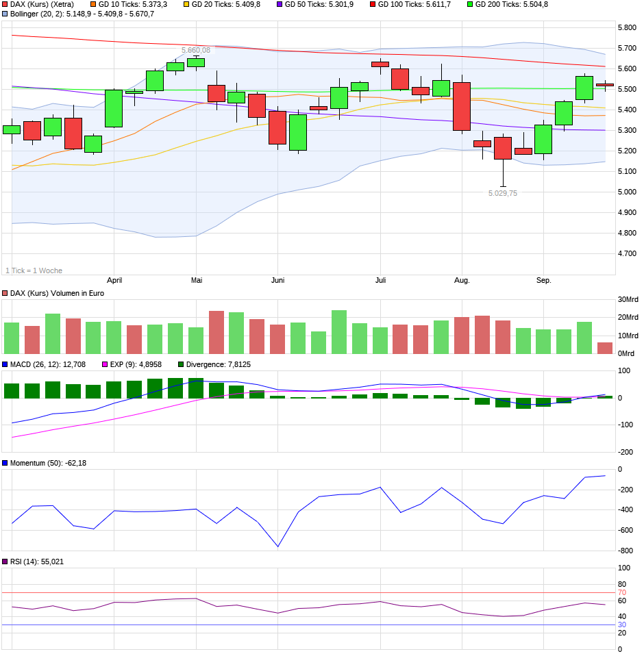
Task: Select the Sep. axis label
Action: [x=544, y=280]
